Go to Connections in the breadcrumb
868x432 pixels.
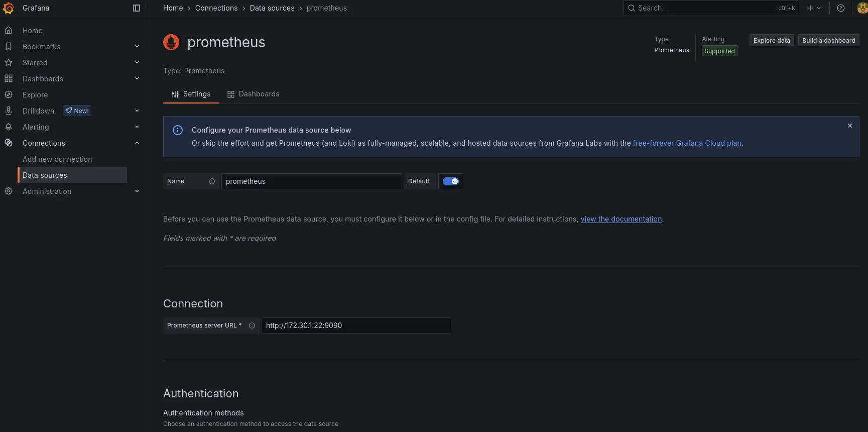pos(216,8)
